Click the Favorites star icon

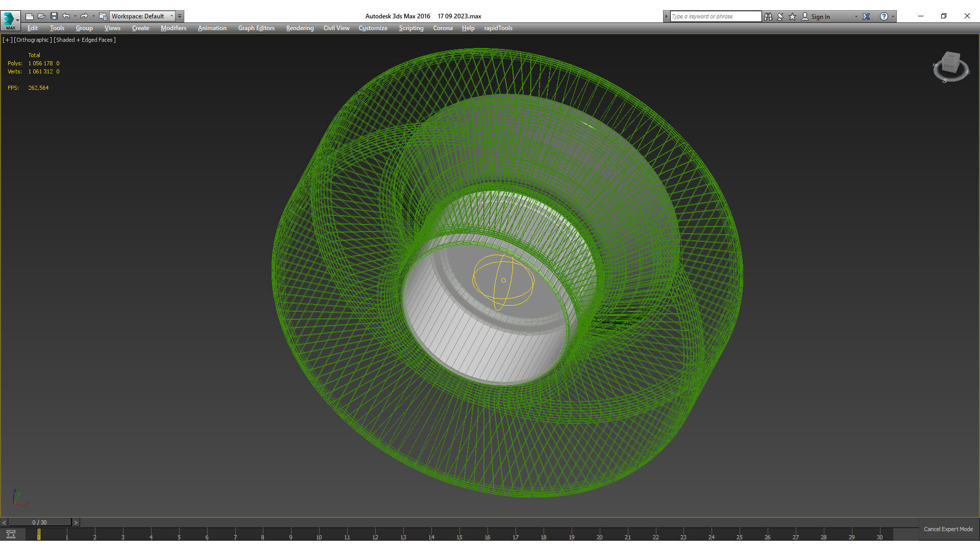(x=793, y=16)
